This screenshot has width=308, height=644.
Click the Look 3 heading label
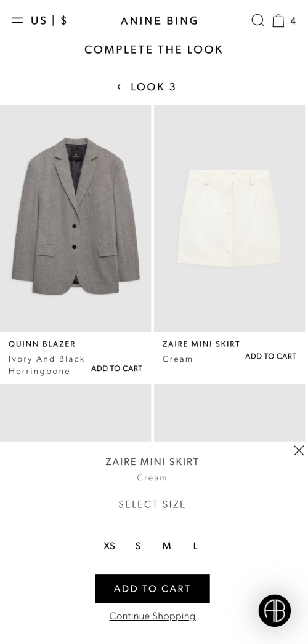pos(153,87)
